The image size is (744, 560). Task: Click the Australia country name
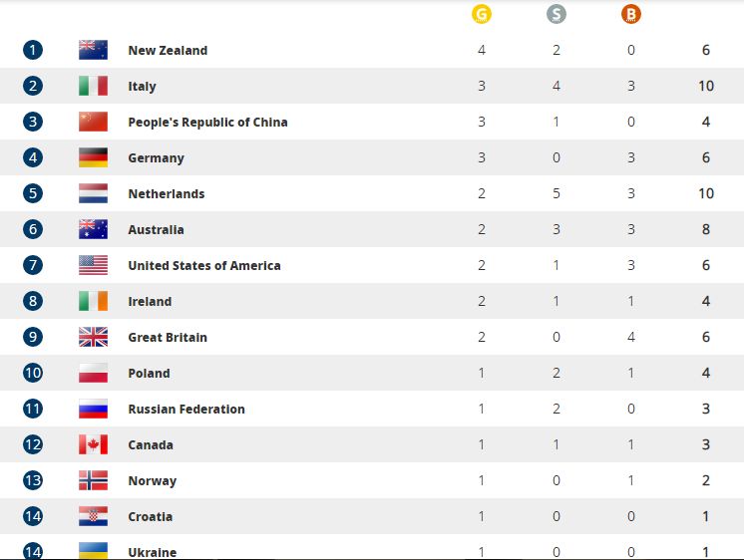click(156, 229)
